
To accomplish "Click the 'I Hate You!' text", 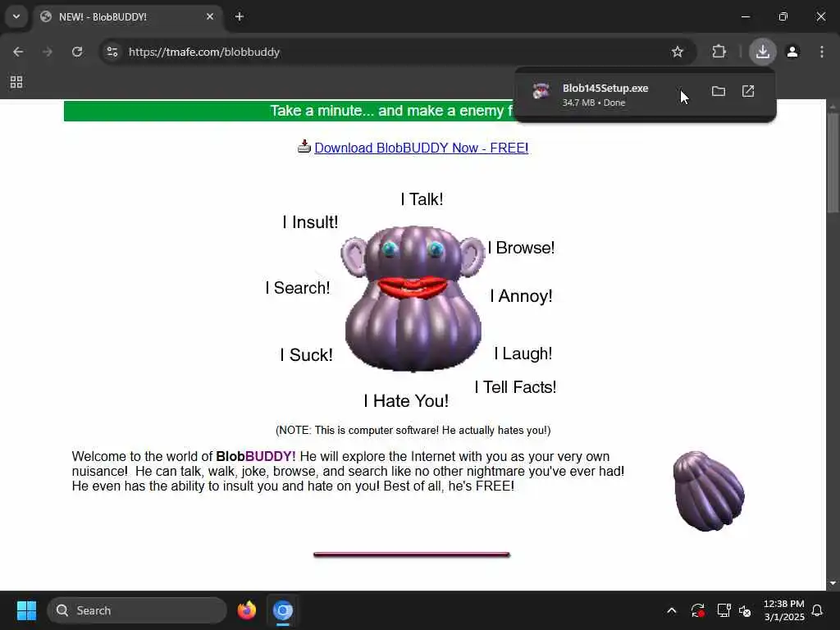I will pos(406,401).
